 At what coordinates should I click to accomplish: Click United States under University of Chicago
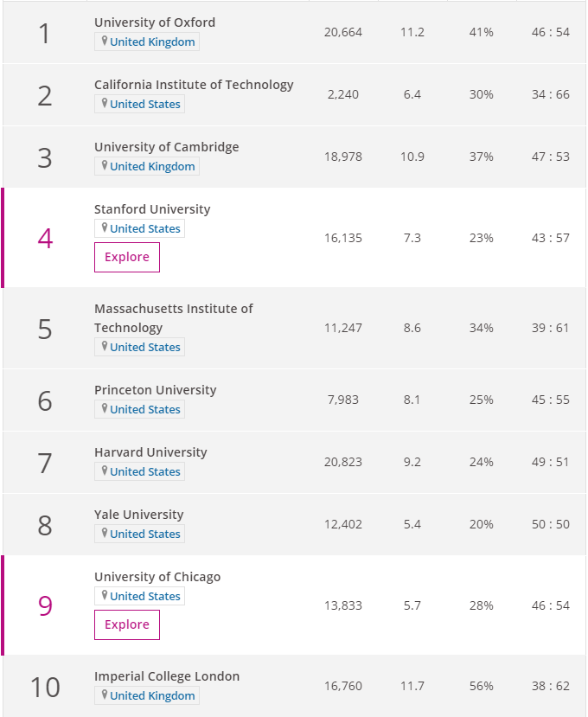point(145,596)
